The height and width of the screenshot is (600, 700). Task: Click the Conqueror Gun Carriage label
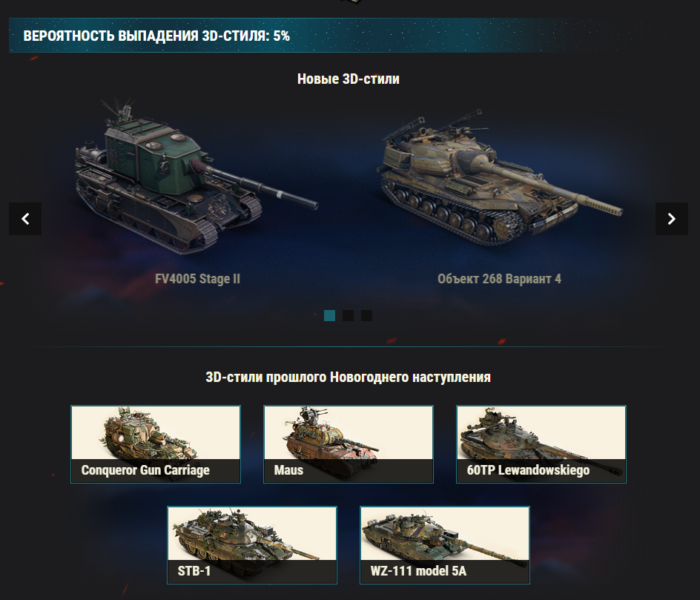[x=145, y=470]
